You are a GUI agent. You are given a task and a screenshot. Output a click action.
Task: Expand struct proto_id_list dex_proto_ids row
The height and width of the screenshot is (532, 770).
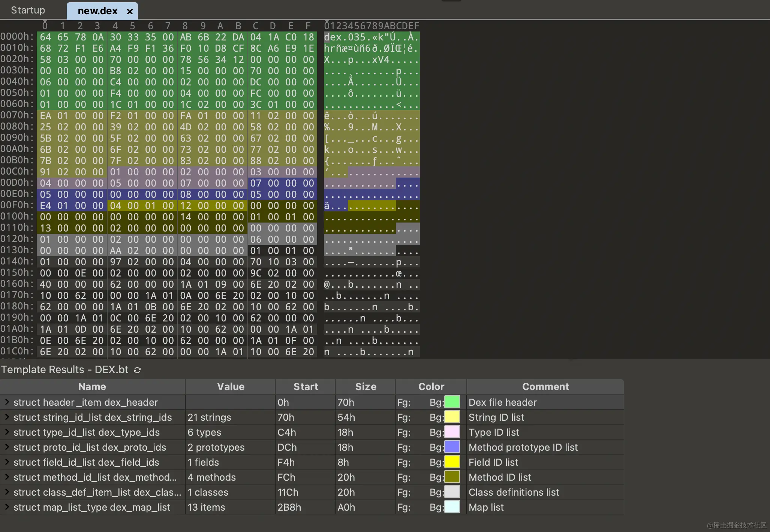(7, 447)
